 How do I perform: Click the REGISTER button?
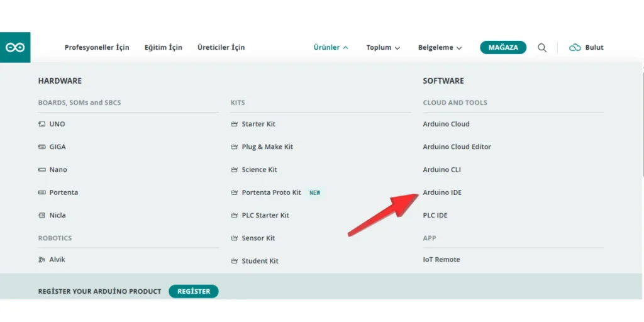[194, 291]
